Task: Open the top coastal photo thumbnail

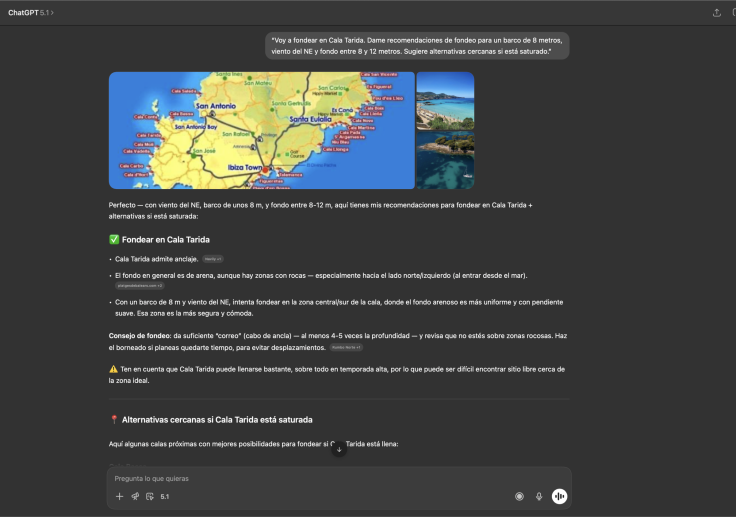Action: pos(445,100)
